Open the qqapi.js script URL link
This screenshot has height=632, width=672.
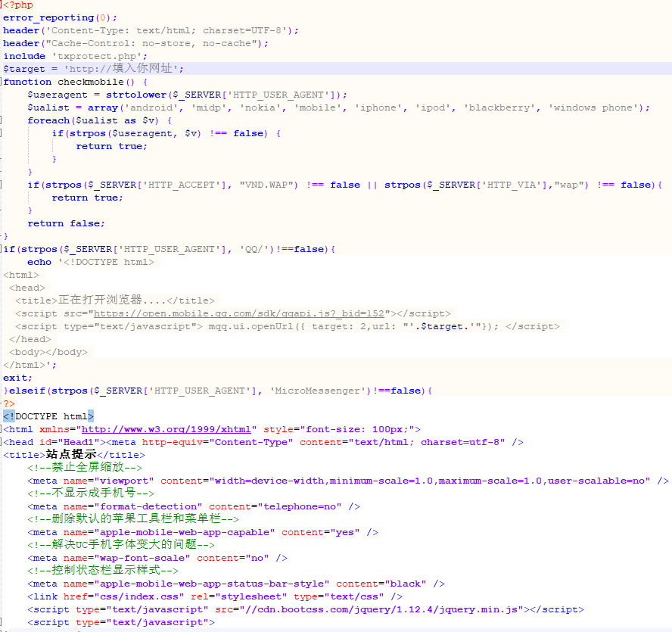click(x=238, y=314)
